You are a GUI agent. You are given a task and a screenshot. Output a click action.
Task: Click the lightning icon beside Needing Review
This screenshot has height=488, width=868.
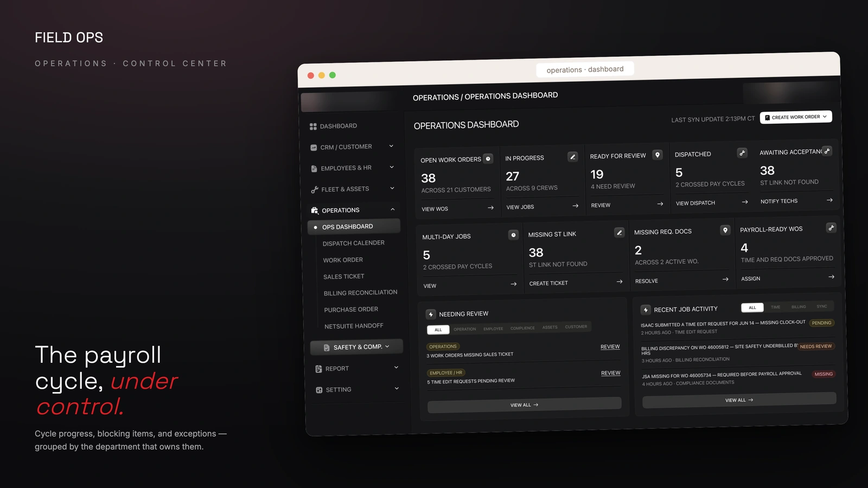[431, 314]
